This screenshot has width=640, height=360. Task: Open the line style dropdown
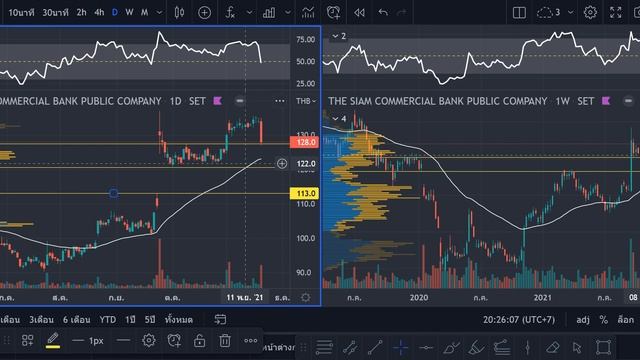click(x=123, y=340)
